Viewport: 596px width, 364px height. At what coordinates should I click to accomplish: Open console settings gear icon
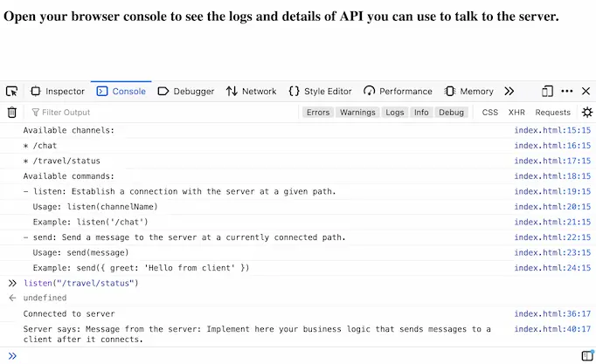pos(586,112)
